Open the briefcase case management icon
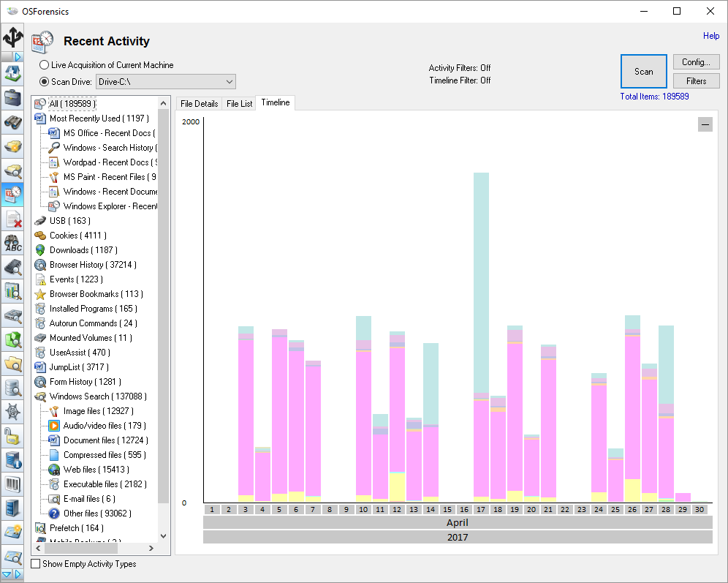Screen dimensions: 728x583 click(12, 97)
